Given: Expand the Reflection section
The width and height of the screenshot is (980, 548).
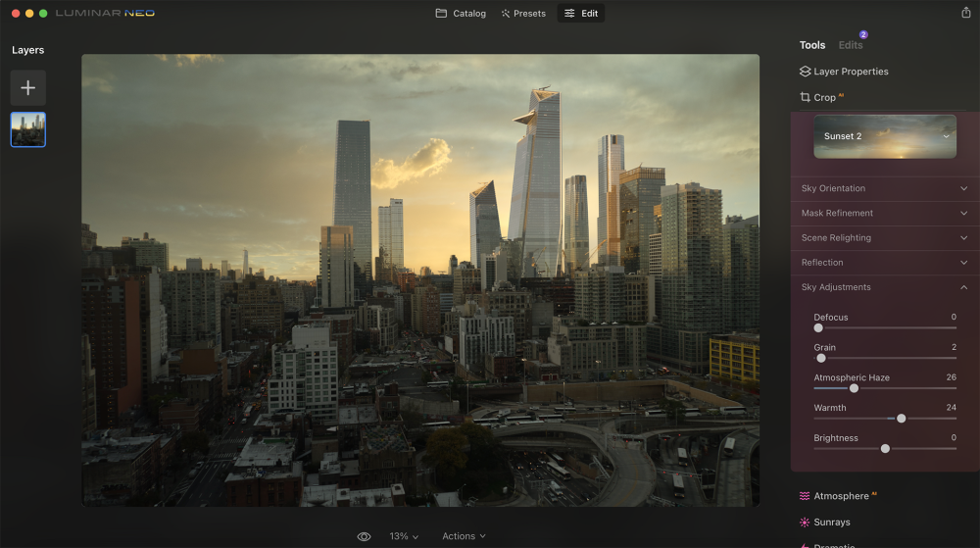Looking at the screenshot, I should coord(884,263).
